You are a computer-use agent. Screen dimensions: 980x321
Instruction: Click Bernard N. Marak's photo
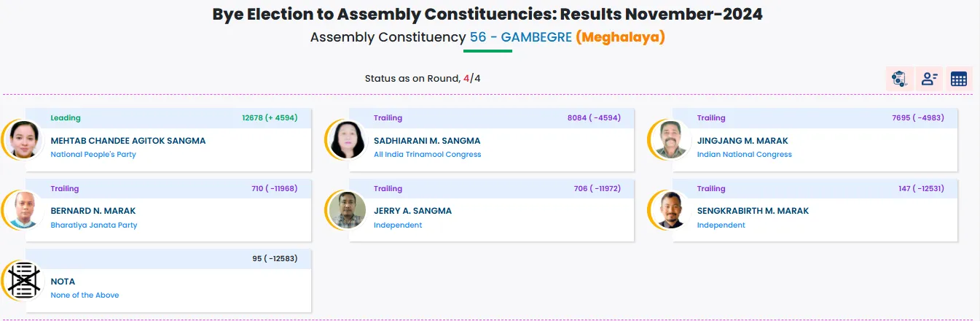[x=24, y=209]
